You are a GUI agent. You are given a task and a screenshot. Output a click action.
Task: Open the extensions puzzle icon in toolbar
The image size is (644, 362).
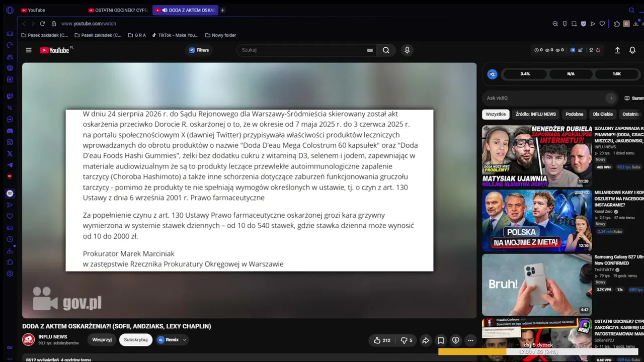pyautogui.click(x=617, y=24)
